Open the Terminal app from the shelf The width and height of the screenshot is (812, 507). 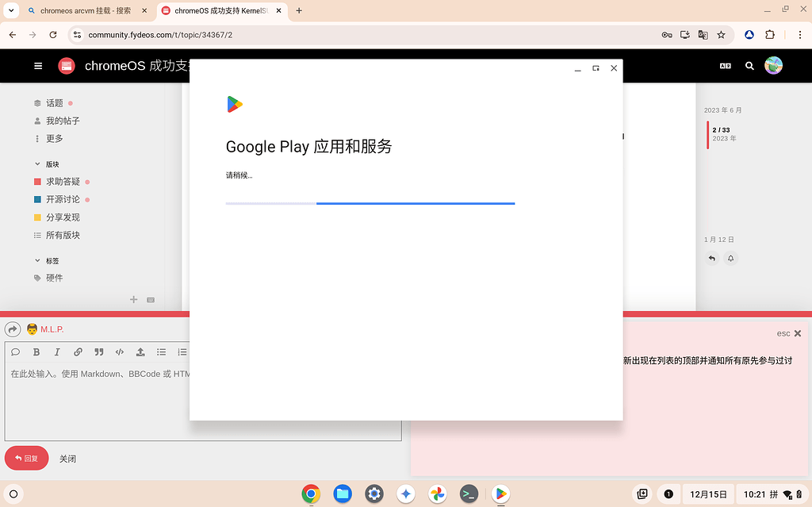(x=469, y=494)
